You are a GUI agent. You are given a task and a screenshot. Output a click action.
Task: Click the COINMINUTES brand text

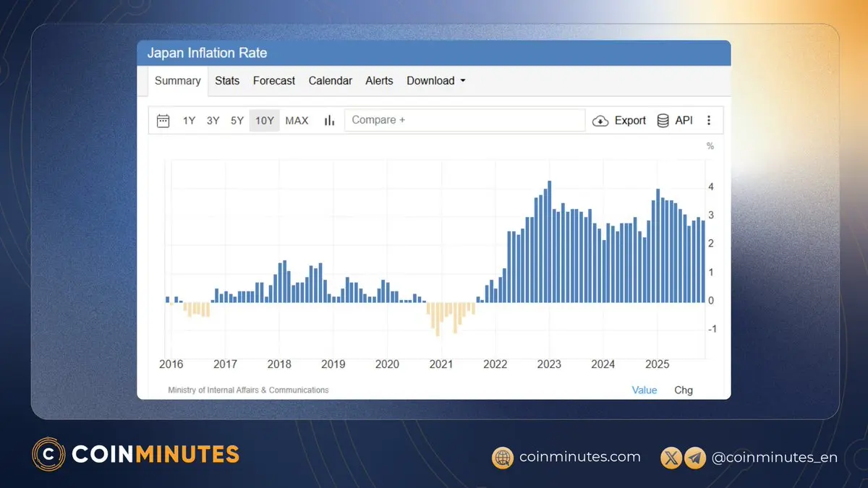(x=156, y=454)
